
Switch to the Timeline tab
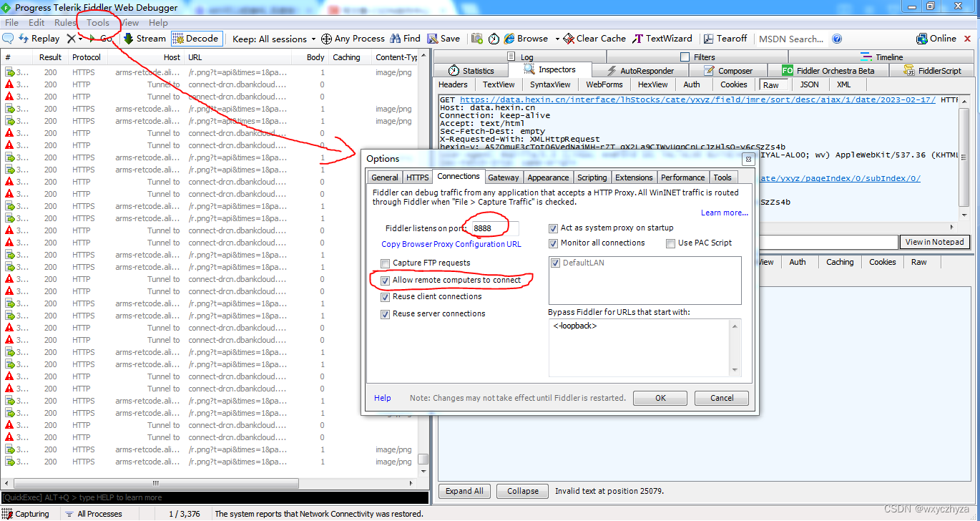[x=882, y=57]
